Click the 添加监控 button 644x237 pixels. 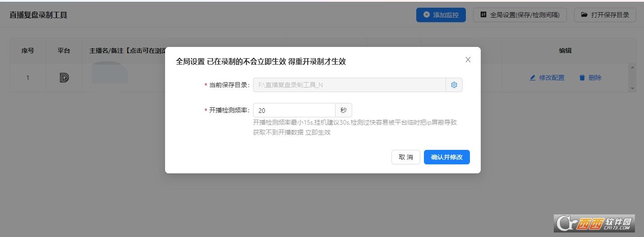(x=441, y=15)
